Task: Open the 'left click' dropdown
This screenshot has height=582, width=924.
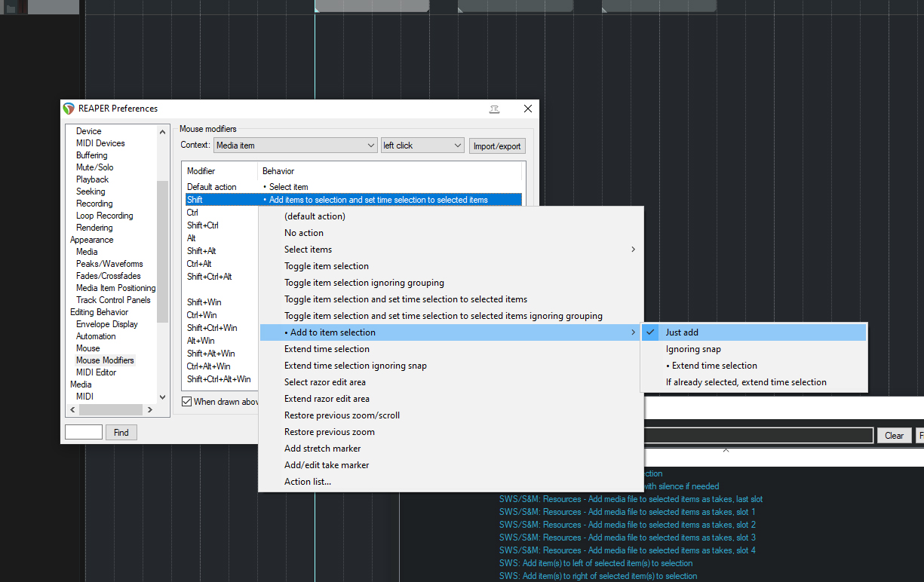Action: click(422, 145)
